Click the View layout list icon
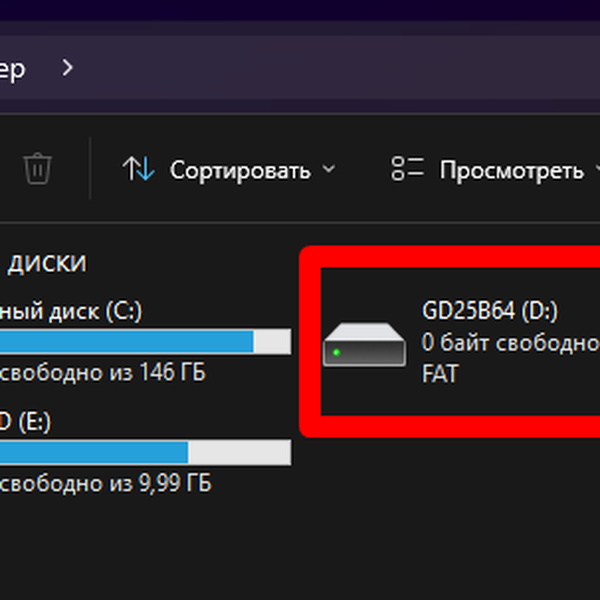600x600 pixels. tap(408, 169)
